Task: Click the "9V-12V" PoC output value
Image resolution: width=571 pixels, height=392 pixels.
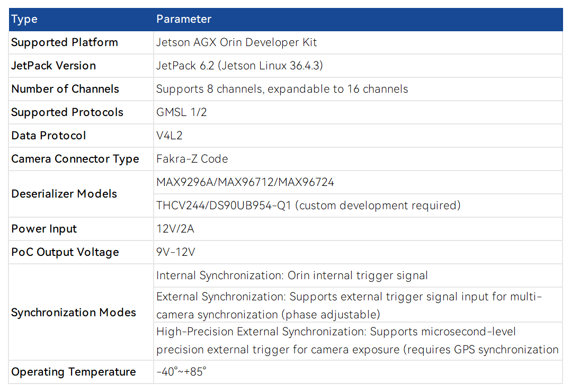Action: [x=175, y=252]
